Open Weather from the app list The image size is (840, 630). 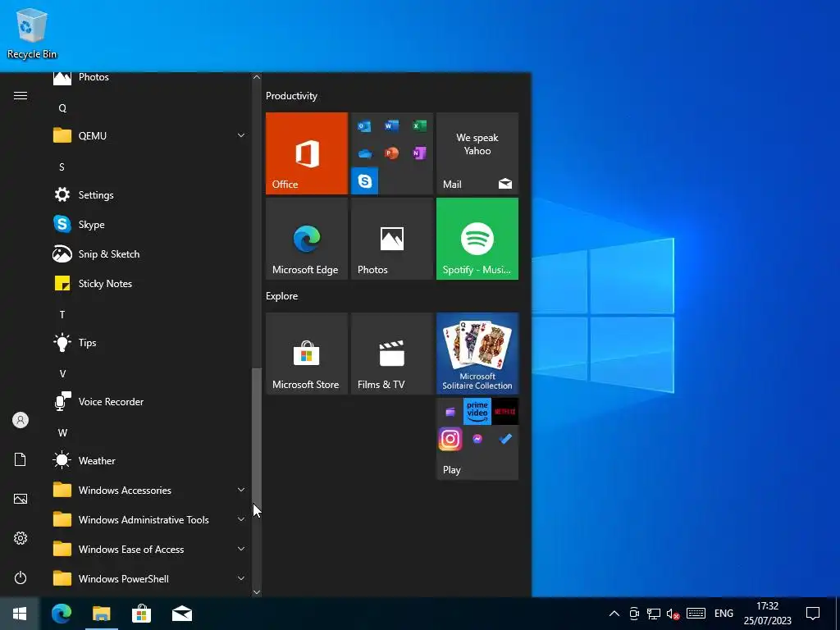click(x=150, y=460)
